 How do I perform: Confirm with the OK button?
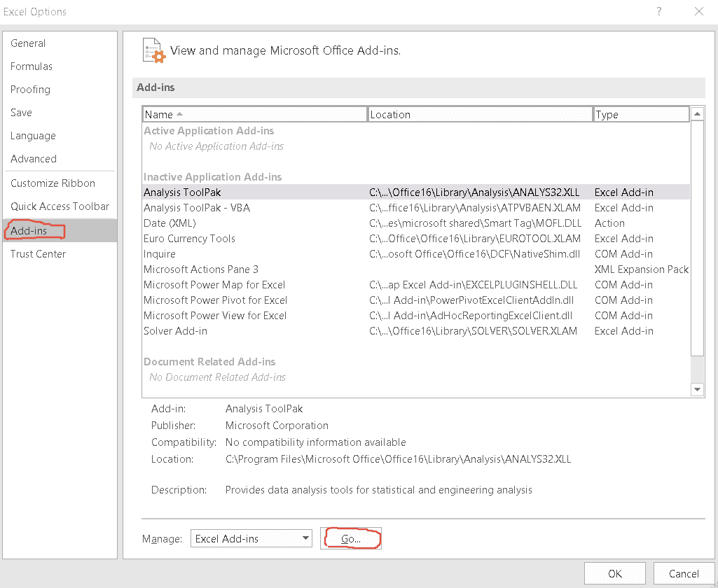coord(615,574)
